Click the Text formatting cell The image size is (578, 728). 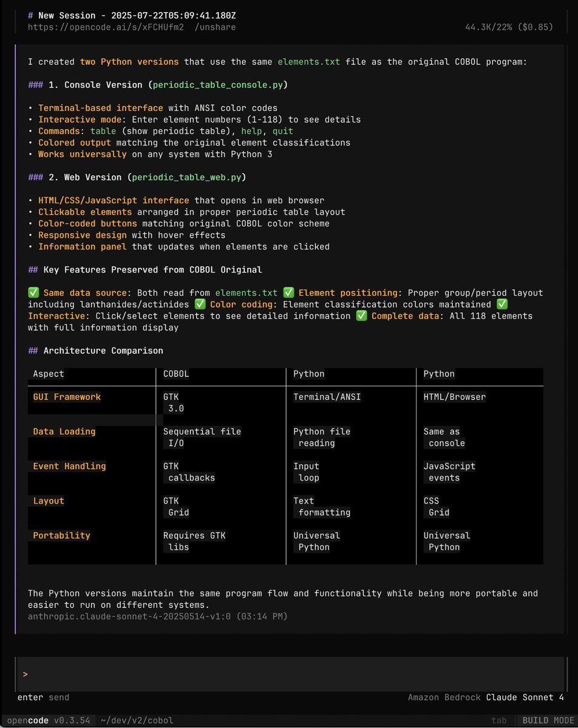[x=322, y=507]
